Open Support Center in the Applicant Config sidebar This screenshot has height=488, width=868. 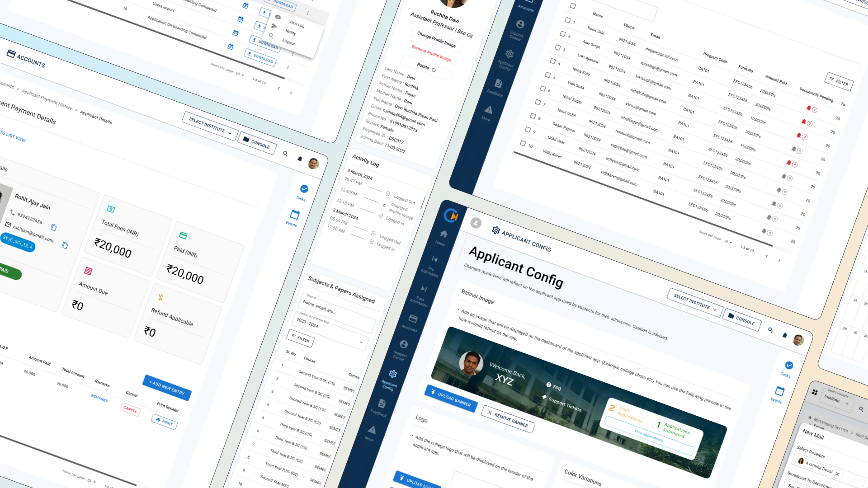click(x=401, y=350)
